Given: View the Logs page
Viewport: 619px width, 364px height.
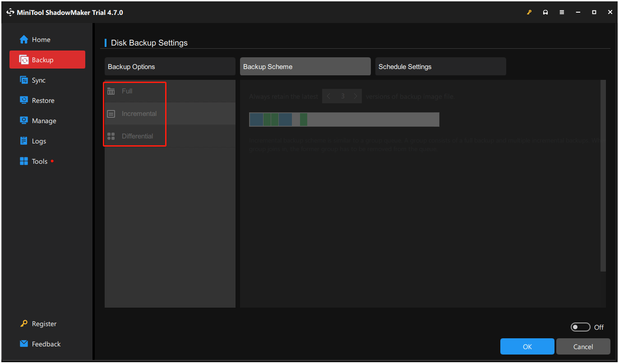Looking at the screenshot, I should point(33,141).
